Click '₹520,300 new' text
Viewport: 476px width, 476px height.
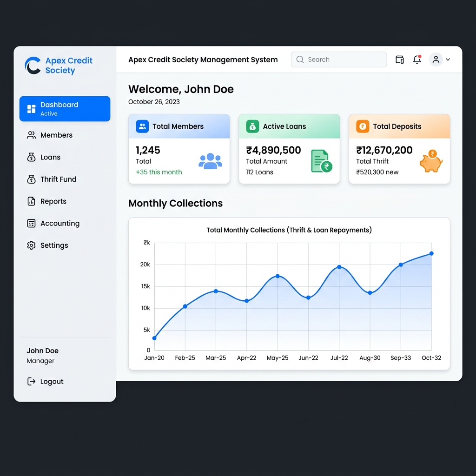(x=377, y=172)
